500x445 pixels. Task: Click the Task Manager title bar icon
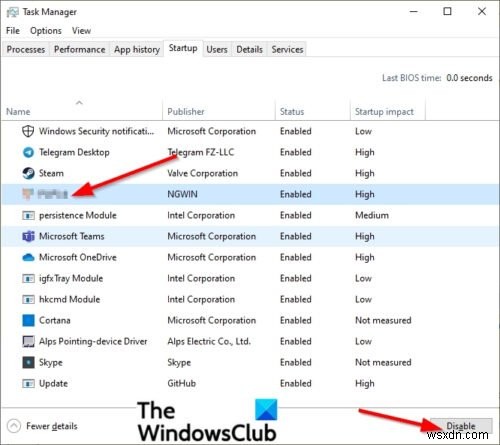[13, 12]
